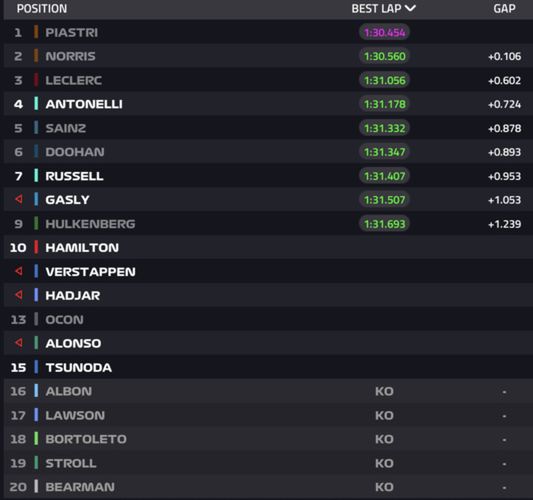Select the Antonelli driver row
The height and width of the screenshot is (500, 533).
tap(268, 104)
